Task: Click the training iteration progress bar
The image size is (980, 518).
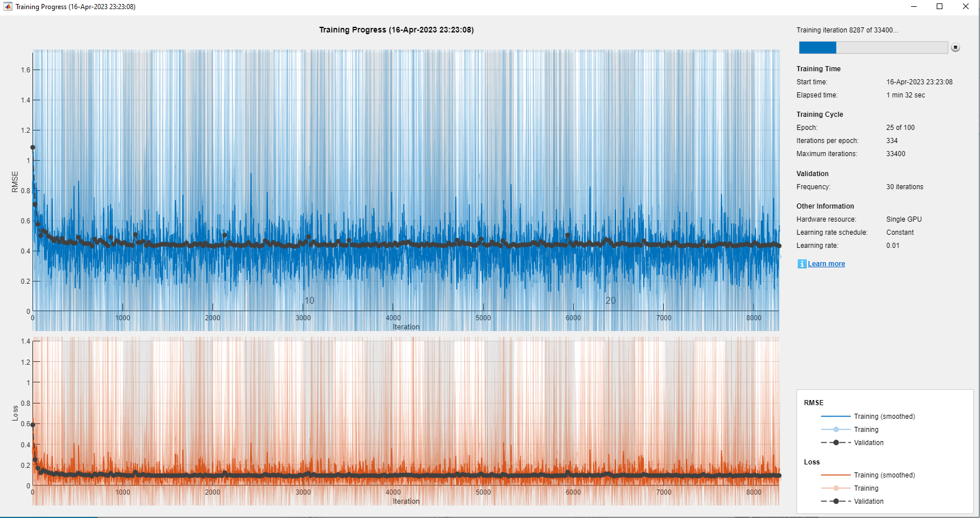Action: click(873, 47)
